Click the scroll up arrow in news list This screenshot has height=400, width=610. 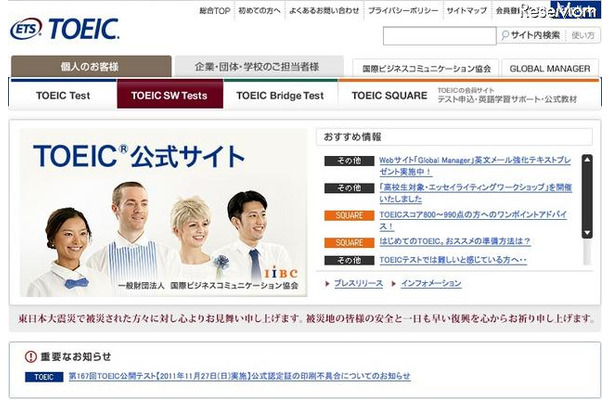tap(587, 160)
